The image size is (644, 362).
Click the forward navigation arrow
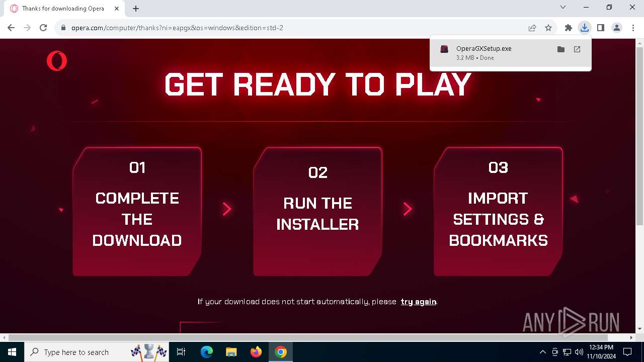tap(27, 28)
